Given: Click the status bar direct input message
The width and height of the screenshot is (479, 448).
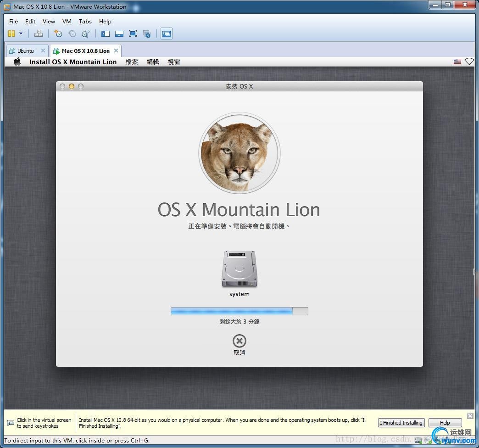Looking at the screenshot, I should click(77, 440).
